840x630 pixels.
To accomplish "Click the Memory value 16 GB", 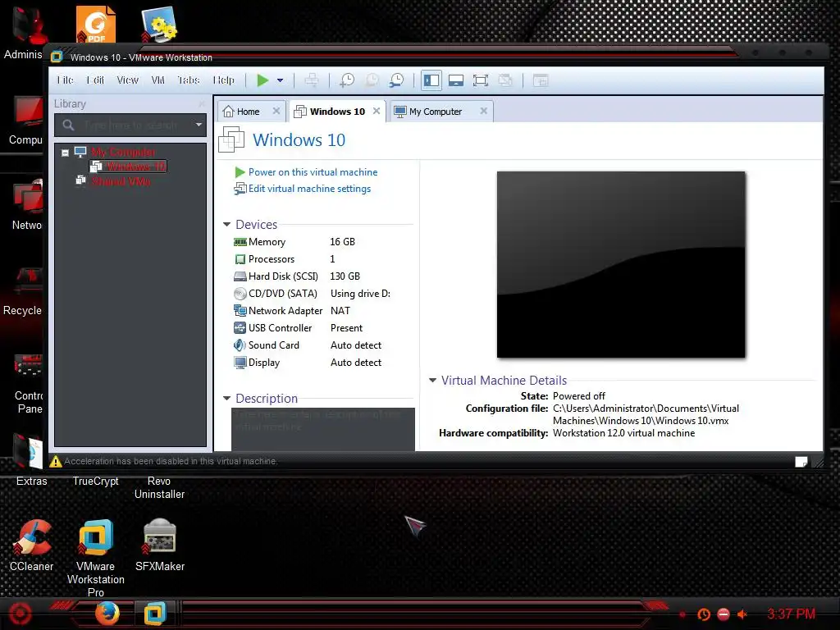I will click(x=342, y=242).
